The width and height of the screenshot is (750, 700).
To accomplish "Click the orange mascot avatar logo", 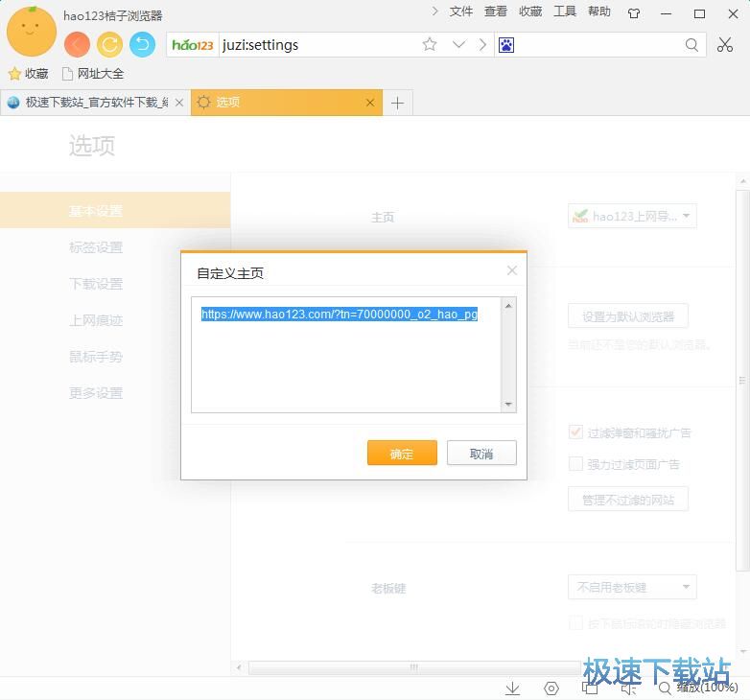I will tap(32, 32).
